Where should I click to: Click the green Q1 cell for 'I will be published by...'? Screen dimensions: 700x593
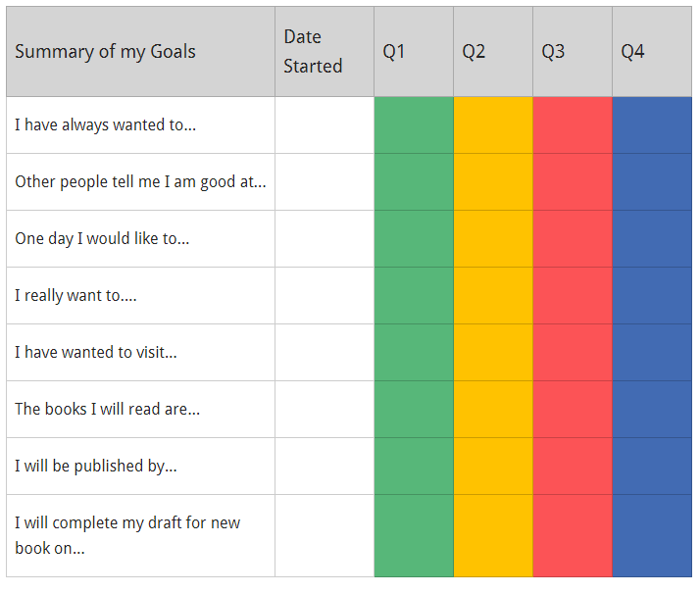[414, 466]
